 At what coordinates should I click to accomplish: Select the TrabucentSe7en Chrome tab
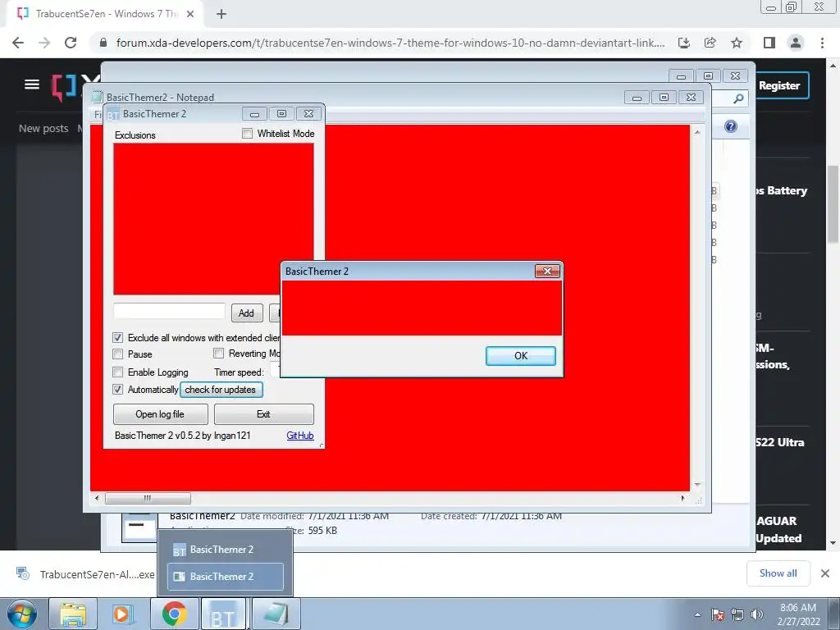pos(104,14)
